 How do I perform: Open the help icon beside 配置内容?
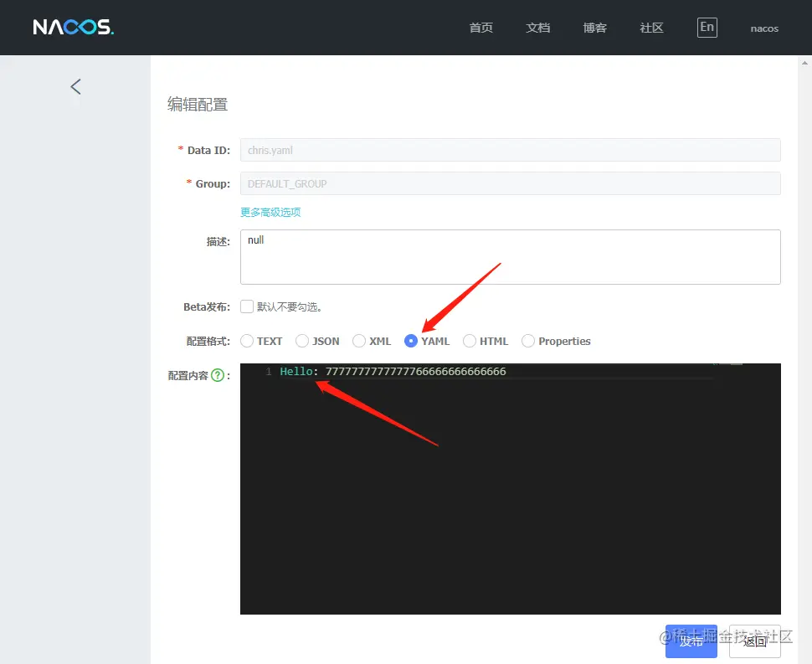tap(218, 375)
